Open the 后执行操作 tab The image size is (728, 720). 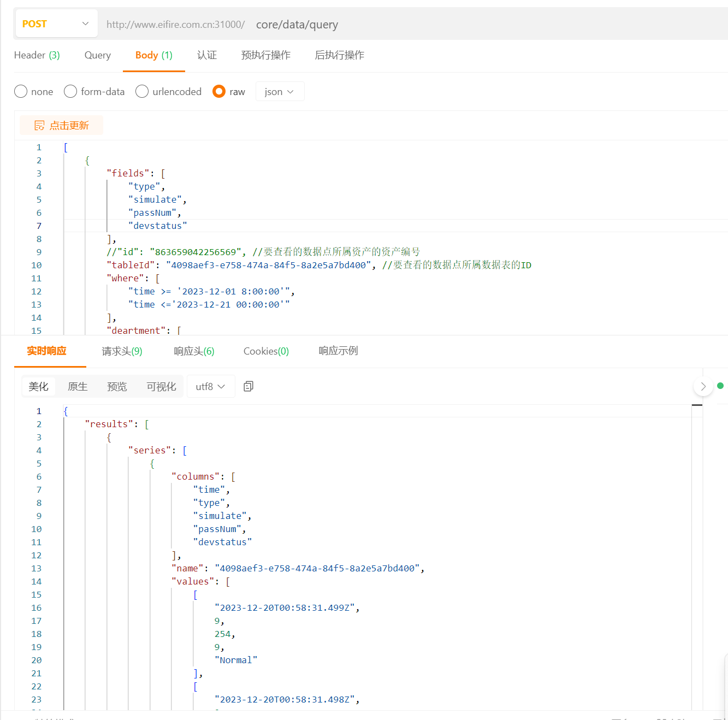(x=340, y=55)
